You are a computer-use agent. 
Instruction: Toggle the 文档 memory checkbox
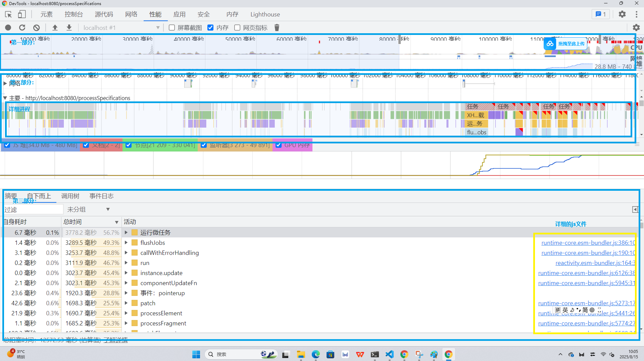pos(86,145)
